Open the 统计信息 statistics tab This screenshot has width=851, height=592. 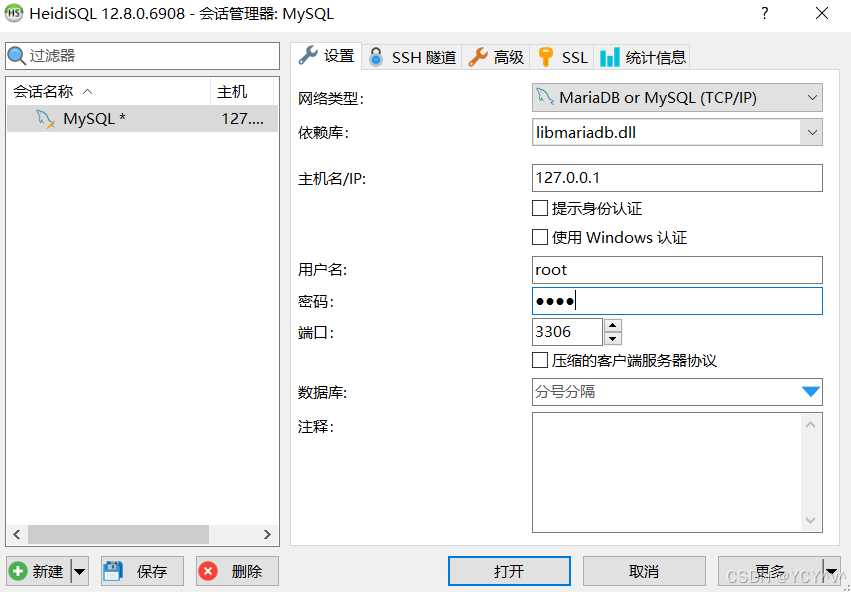pyautogui.click(x=642, y=57)
